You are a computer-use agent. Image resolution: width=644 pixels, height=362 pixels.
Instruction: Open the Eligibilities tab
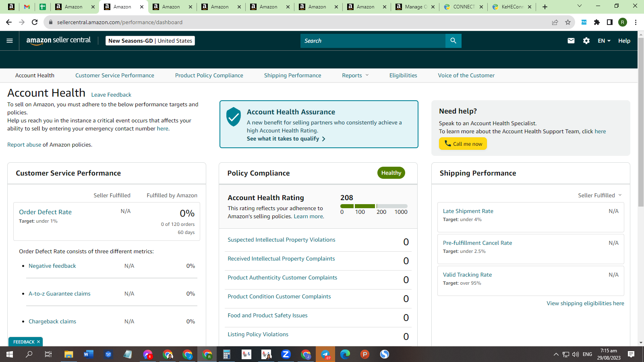click(403, 75)
